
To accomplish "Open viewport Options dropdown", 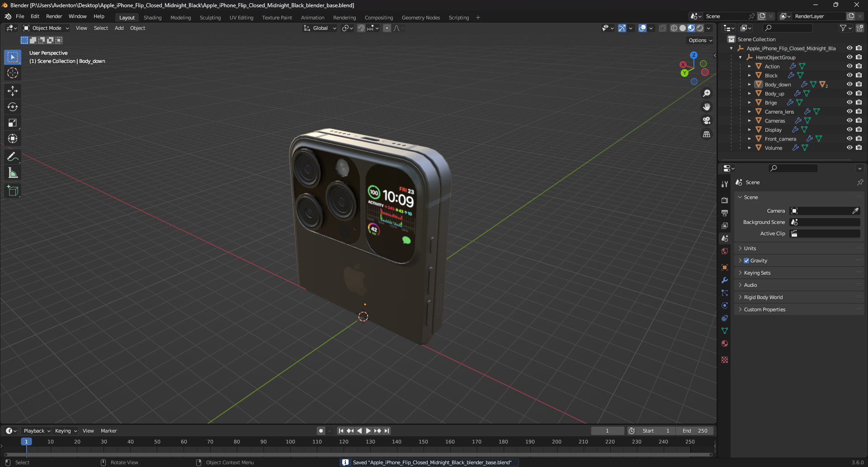I will pos(700,40).
